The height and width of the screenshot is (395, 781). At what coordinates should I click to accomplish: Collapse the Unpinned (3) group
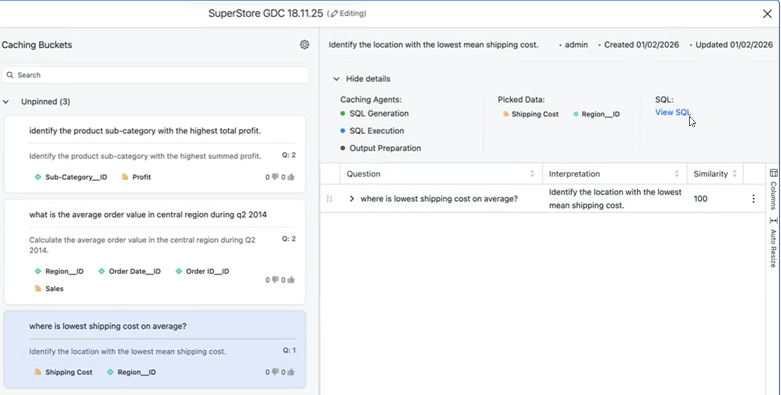[x=6, y=102]
